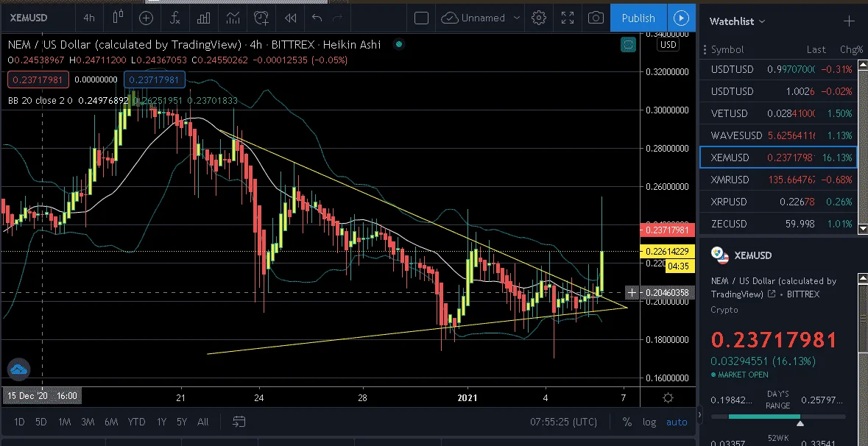The height and width of the screenshot is (446, 868).
Task: Toggle market status green dot in legend
Action: 398,44
